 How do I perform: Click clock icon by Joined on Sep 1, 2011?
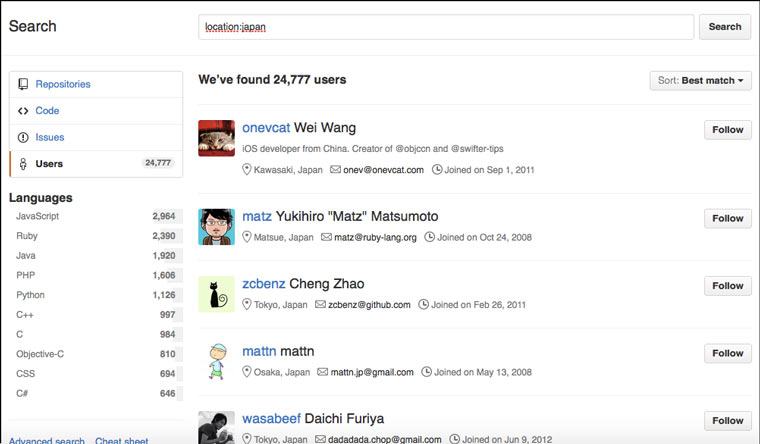pyautogui.click(x=437, y=170)
